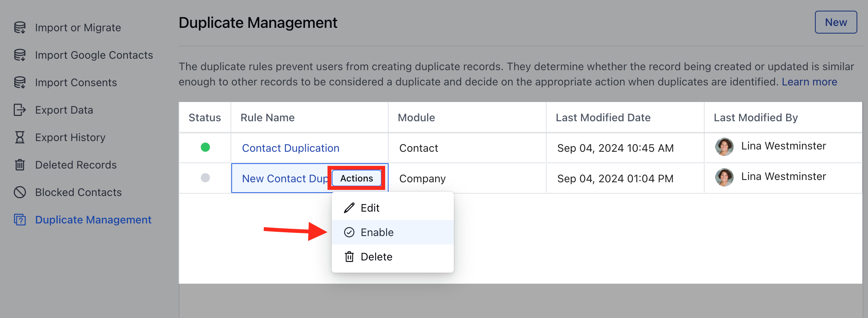Viewport: 868px width, 318px height.
Task: Click Lina Westminster avatar in Contact row
Action: point(724,147)
